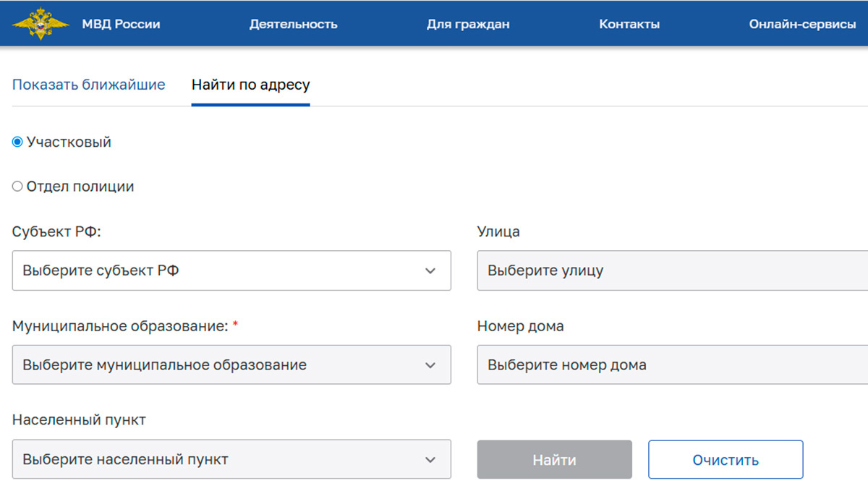The image size is (868, 491).
Task: Open the Населенный пункт dropdown
Action: [x=231, y=458]
